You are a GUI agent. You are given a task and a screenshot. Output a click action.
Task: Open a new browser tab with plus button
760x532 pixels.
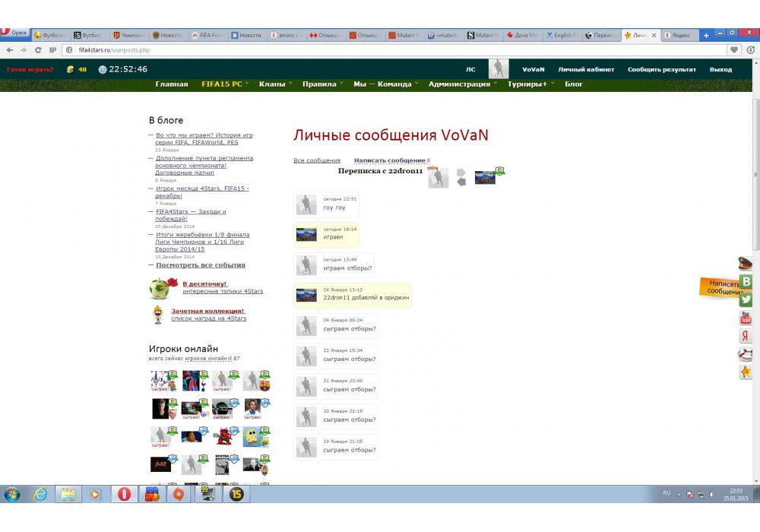click(706, 35)
